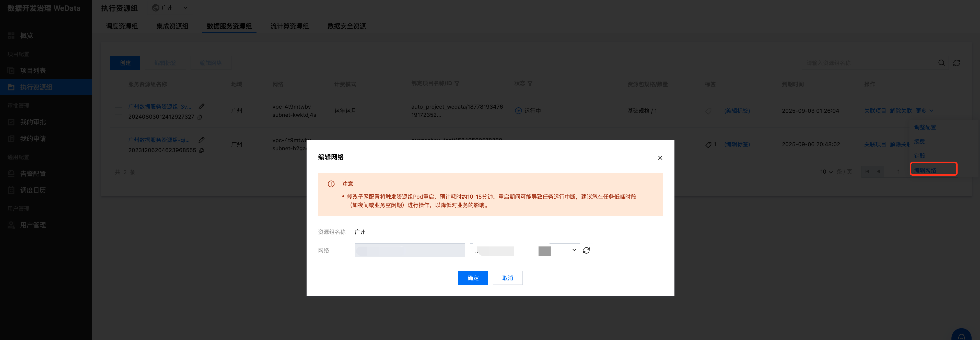Open 项目列表 in the sidebar
980x340 pixels.
tap(46, 71)
